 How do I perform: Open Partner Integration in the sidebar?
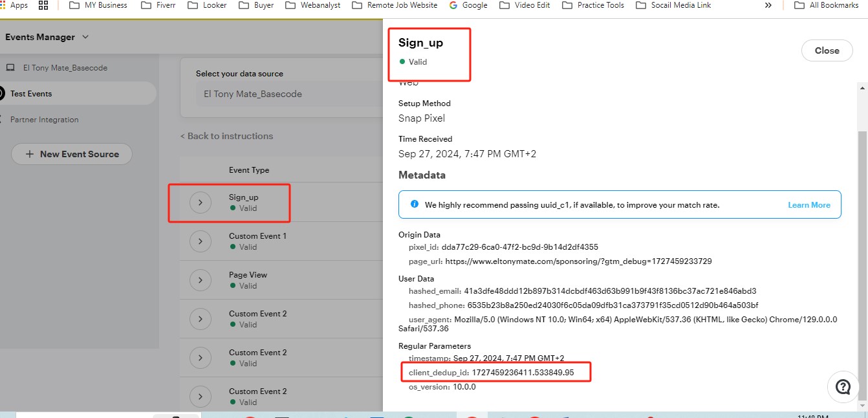(x=44, y=120)
